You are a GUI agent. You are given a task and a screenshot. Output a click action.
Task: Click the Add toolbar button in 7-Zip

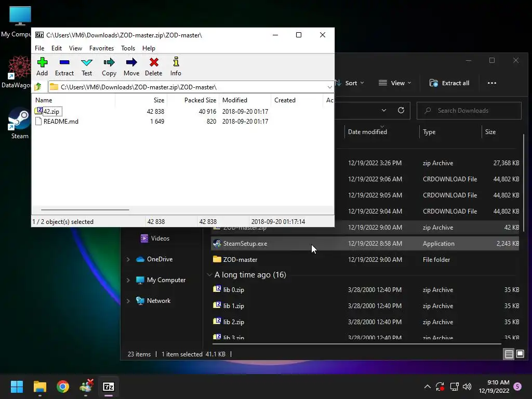pyautogui.click(x=42, y=66)
